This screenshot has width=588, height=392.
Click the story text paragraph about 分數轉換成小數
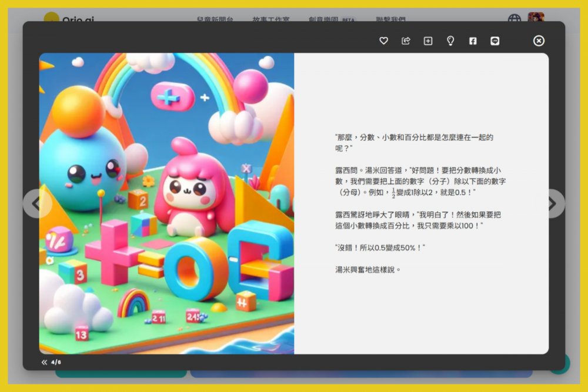420,181
